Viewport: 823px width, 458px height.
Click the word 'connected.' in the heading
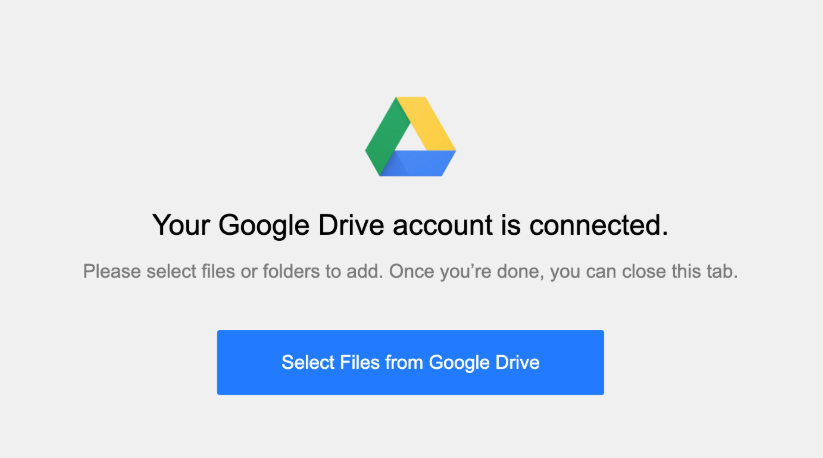(x=599, y=225)
